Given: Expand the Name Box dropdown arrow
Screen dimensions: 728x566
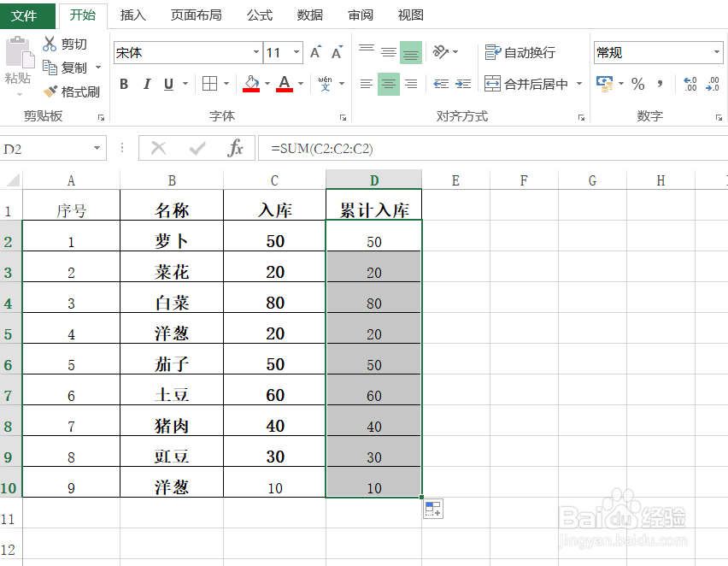Looking at the screenshot, I should click(x=97, y=148).
